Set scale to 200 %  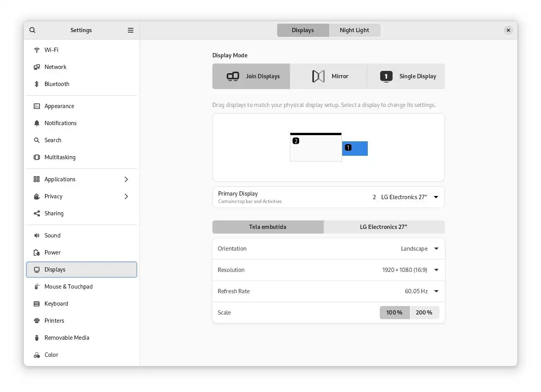tap(424, 313)
